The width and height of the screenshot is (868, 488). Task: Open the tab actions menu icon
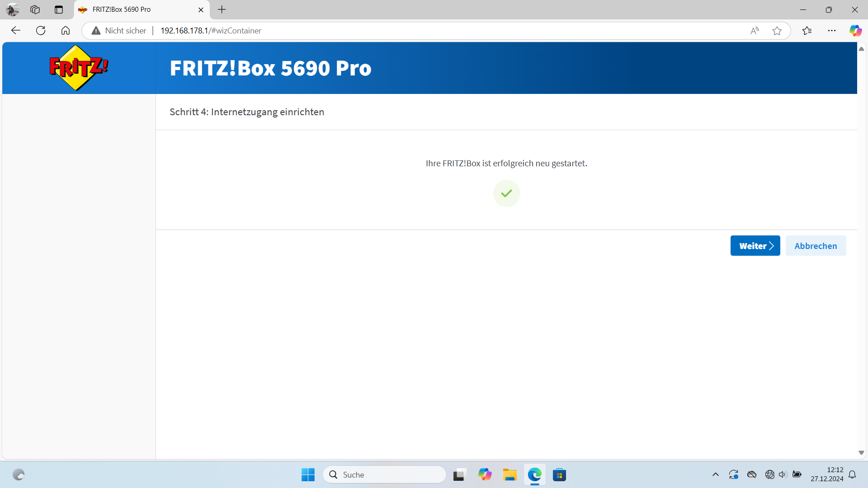tap(59, 9)
